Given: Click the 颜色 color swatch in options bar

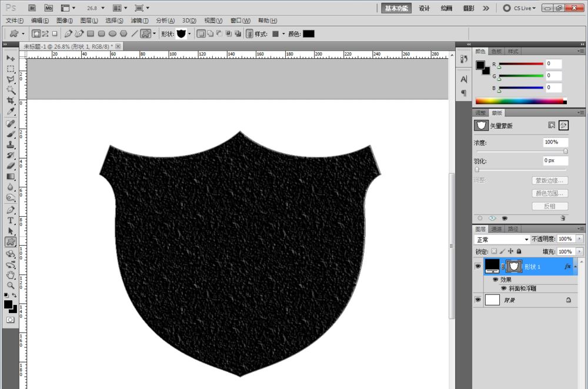Looking at the screenshot, I should 309,33.
